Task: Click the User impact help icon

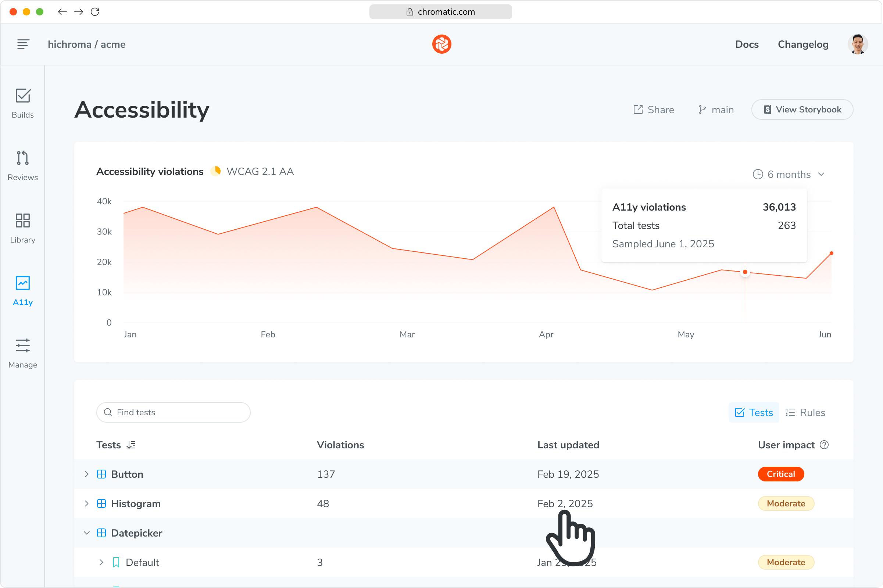Action: pyautogui.click(x=824, y=445)
